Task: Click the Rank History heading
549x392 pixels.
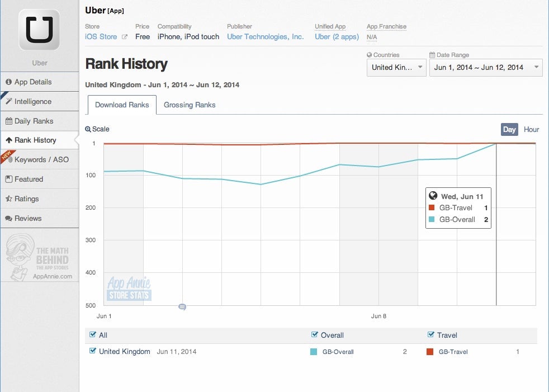Action: pyautogui.click(x=126, y=64)
